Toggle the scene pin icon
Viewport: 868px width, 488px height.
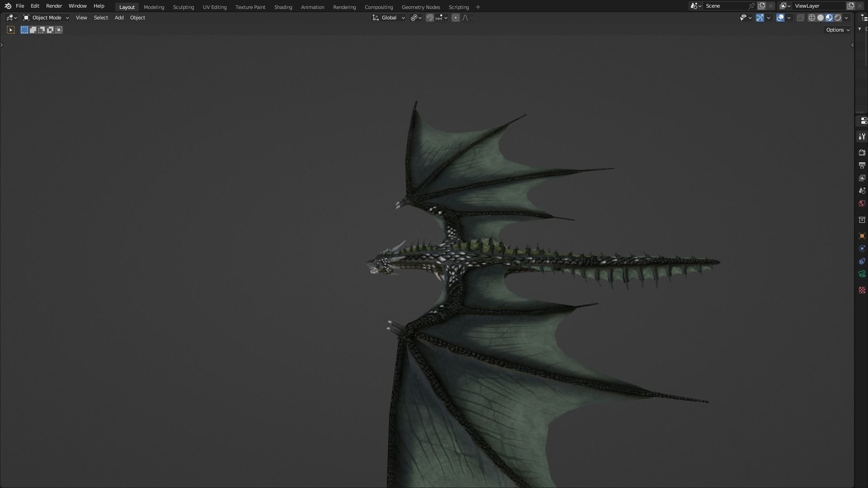tap(751, 6)
